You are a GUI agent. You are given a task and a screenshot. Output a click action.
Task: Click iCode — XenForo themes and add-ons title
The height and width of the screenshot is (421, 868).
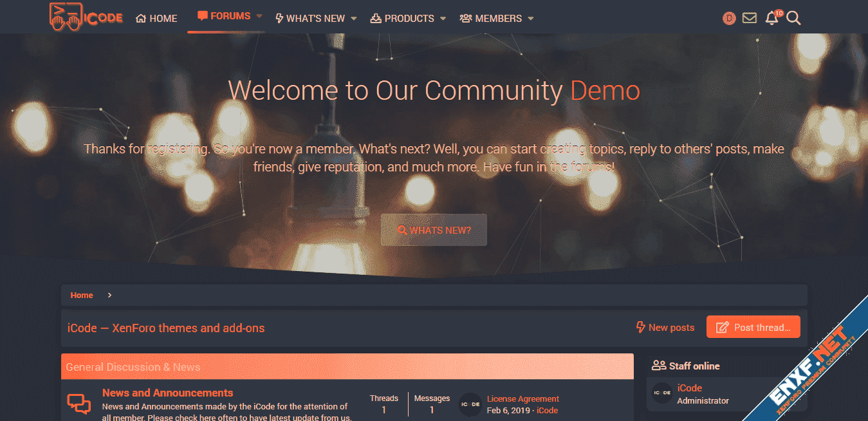(166, 328)
